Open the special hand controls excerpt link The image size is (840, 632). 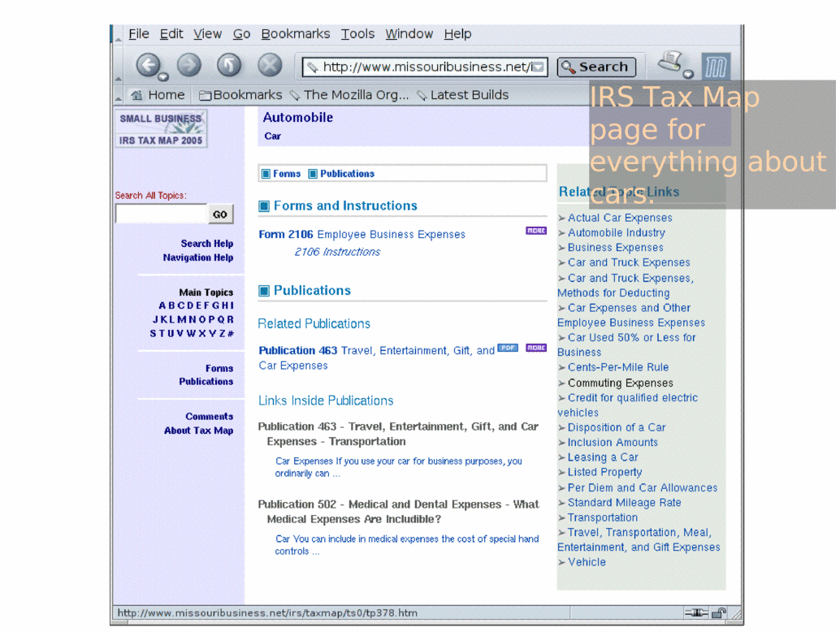point(407,545)
